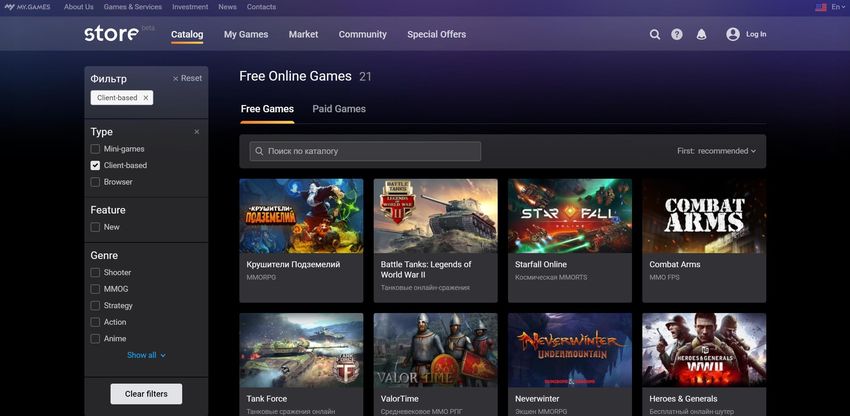Open the Tank Force game thumbnail

[301, 350]
